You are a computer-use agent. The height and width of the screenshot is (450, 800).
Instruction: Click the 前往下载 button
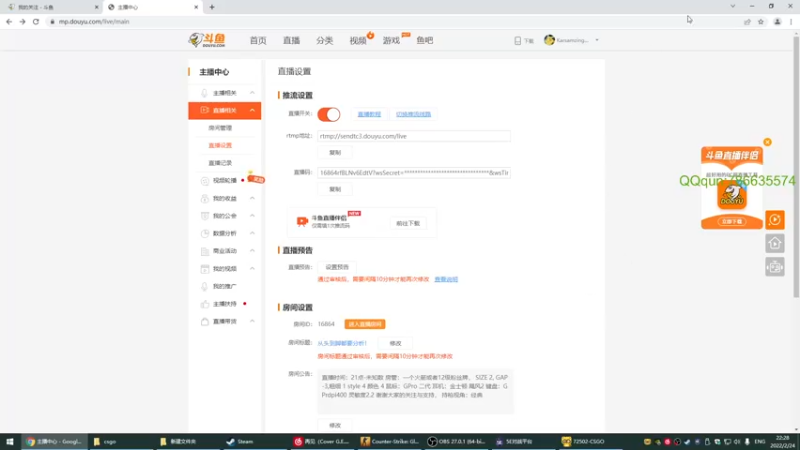tap(408, 223)
